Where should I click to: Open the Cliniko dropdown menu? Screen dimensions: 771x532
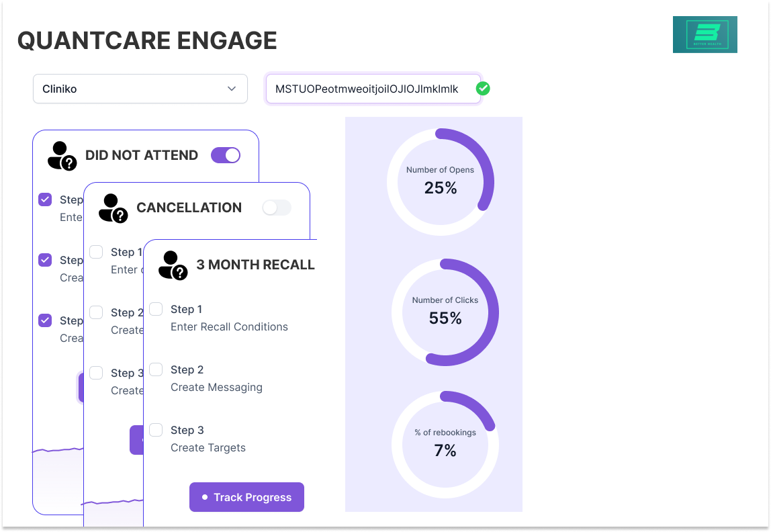coord(140,89)
